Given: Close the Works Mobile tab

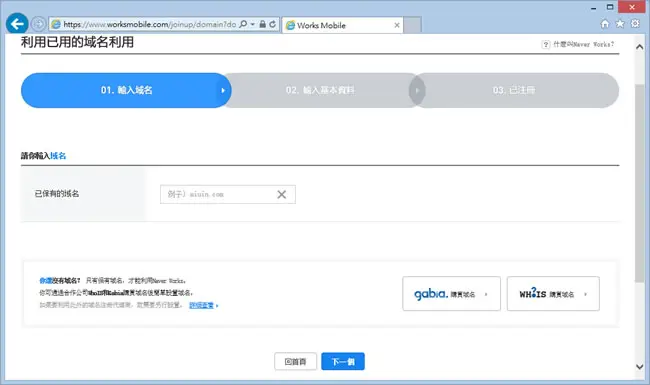Looking at the screenshot, I should 397,25.
